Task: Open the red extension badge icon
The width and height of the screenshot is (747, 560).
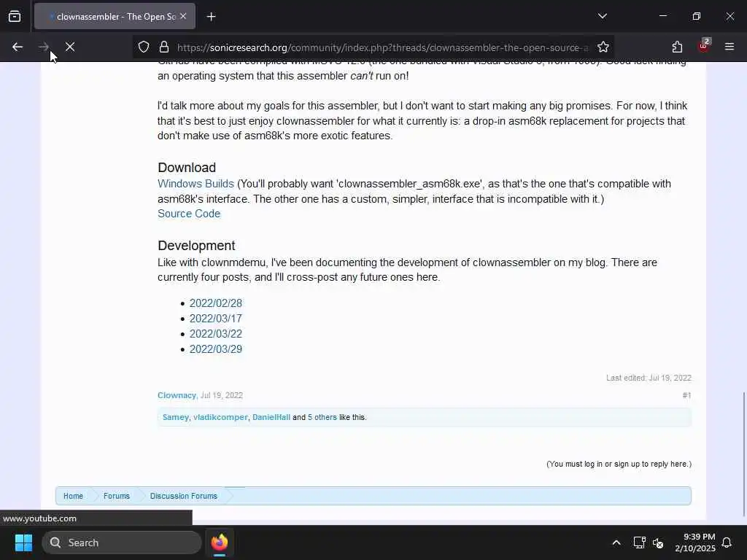Action: 704,46
